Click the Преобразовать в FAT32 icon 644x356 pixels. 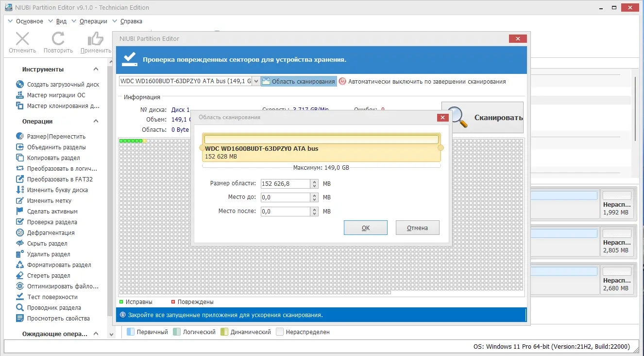point(20,179)
